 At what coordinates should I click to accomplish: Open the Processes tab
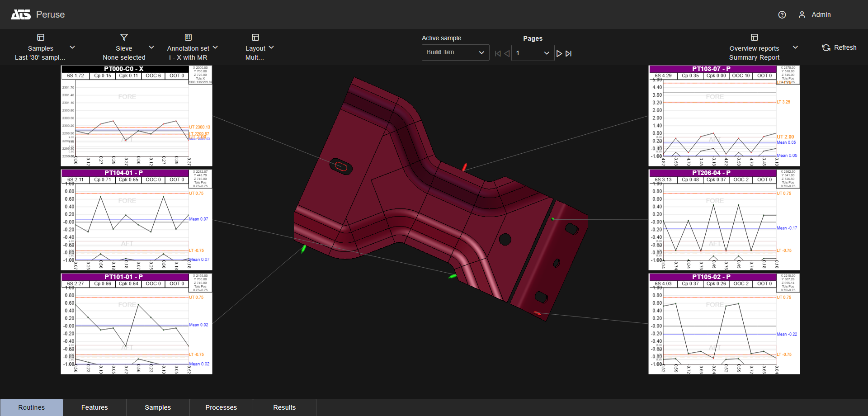pyautogui.click(x=221, y=407)
